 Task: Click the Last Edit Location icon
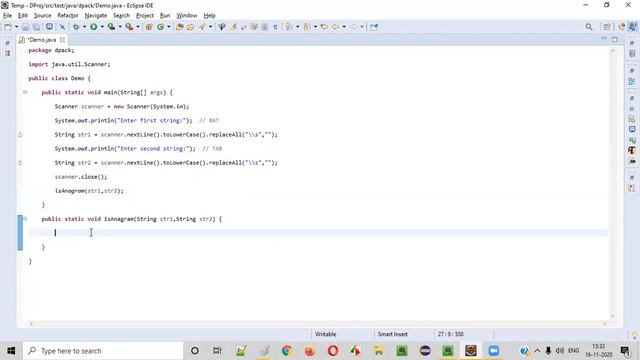coord(324,27)
